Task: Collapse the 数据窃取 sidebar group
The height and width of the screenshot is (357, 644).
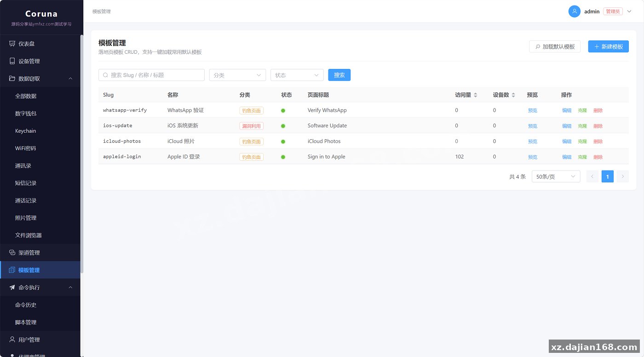Action: pyautogui.click(x=40, y=79)
